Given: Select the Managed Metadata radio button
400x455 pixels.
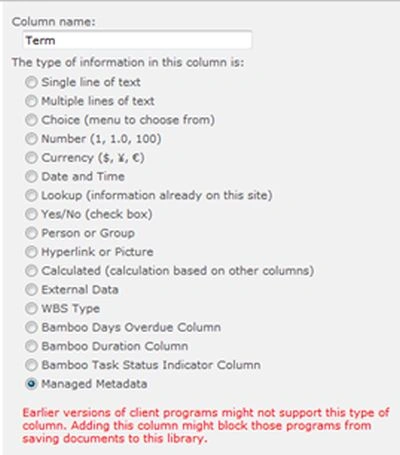Looking at the screenshot, I should (x=31, y=384).
